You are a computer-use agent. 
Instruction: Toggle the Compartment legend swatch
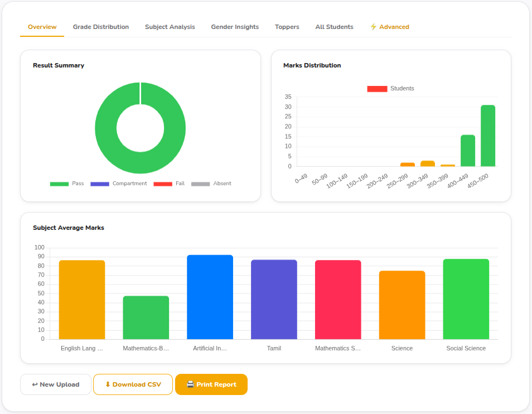tap(100, 184)
